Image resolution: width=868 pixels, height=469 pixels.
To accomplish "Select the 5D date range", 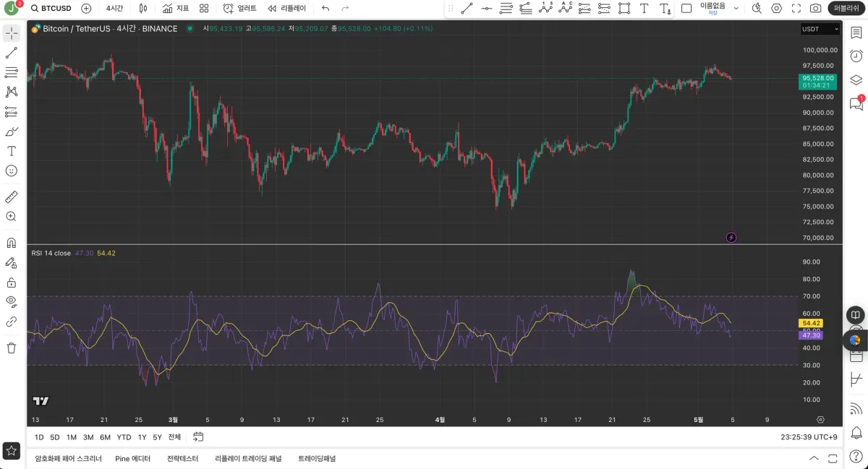I will pos(55,437).
